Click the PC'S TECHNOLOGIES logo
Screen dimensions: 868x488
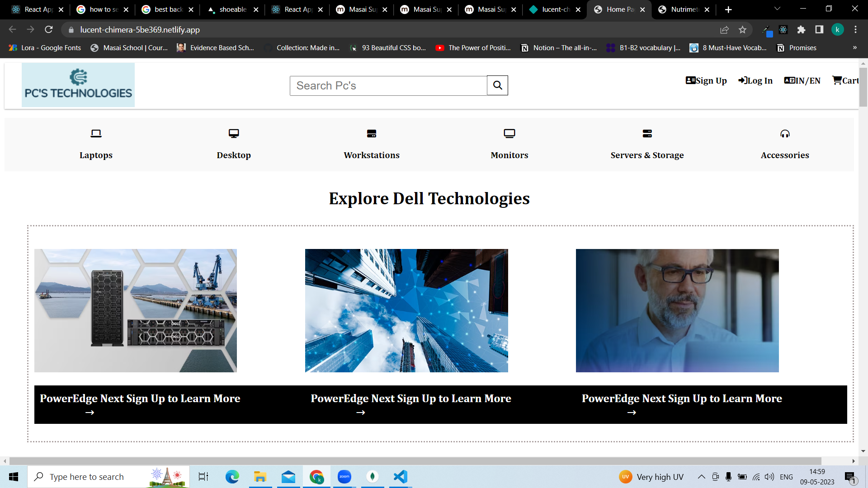[78, 84]
